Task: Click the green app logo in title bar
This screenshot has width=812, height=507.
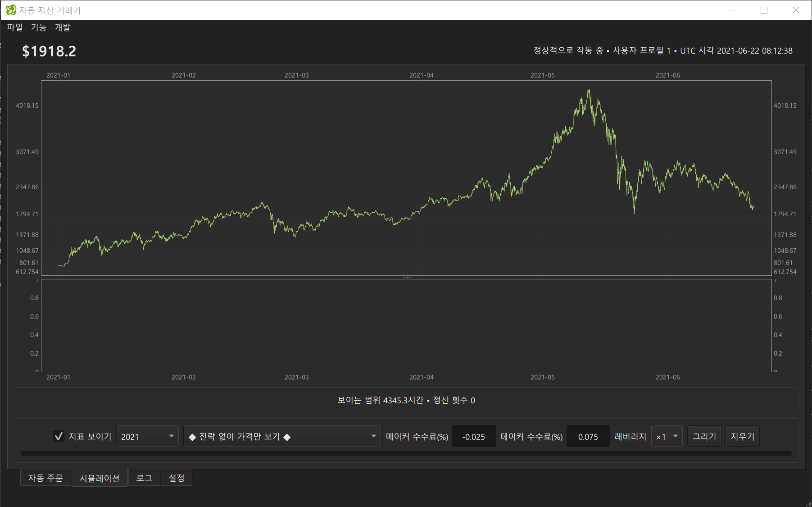Action: [x=11, y=10]
